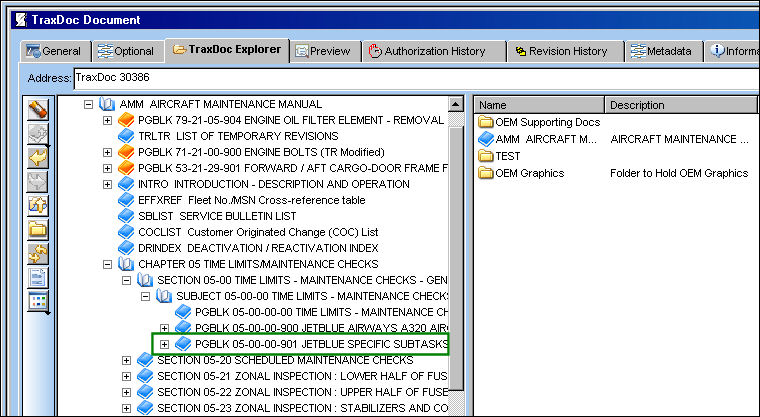Click the blue book icon beside EFFXREF

(x=126, y=200)
